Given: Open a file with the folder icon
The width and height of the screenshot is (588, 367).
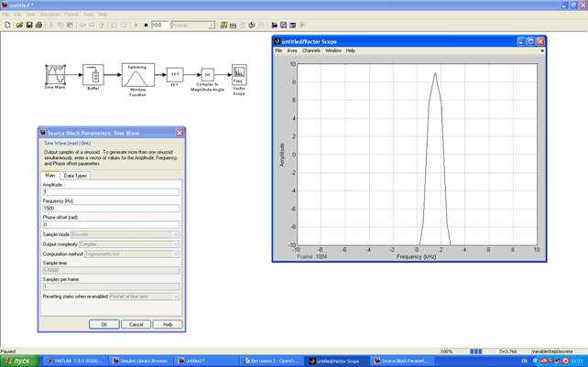Looking at the screenshot, I should point(19,25).
